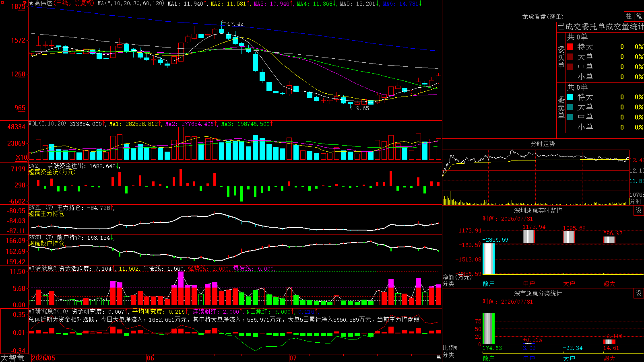Select the tall 散户 bar in 深市超赢分类统计
This screenshot has width=644, height=362.
click(489, 328)
